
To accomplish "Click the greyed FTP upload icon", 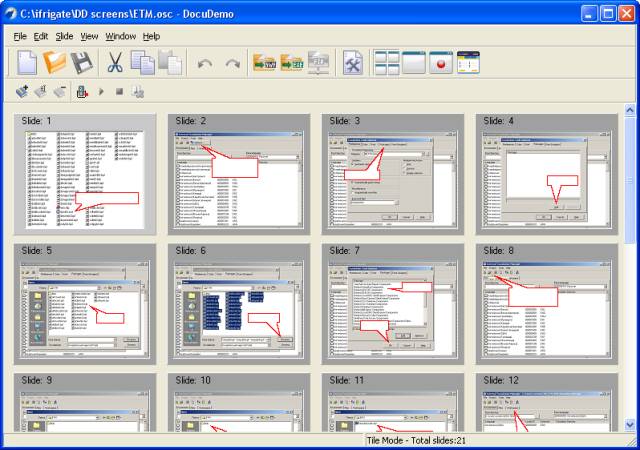I will [x=318, y=63].
